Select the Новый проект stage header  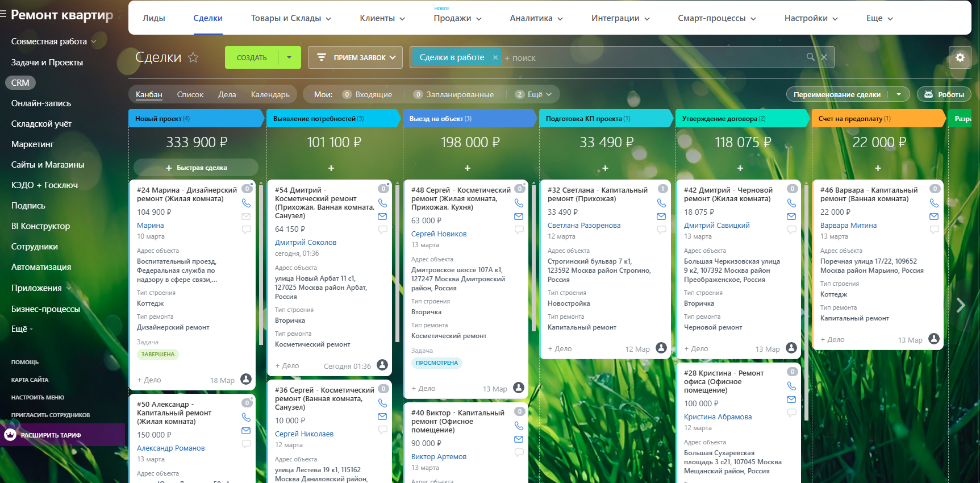[195, 118]
